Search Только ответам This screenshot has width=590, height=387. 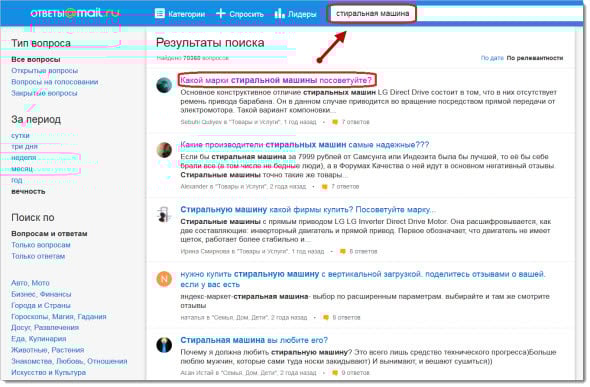(x=38, y=256)
